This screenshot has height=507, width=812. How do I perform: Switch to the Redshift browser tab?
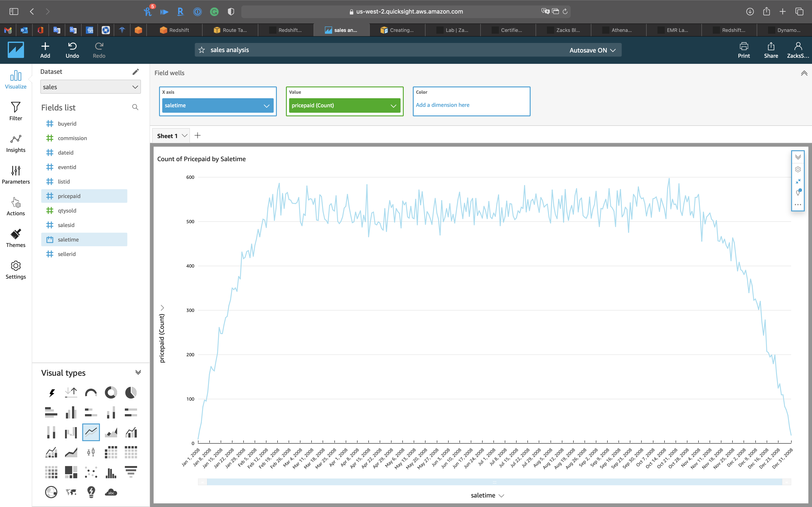(174, 30)
